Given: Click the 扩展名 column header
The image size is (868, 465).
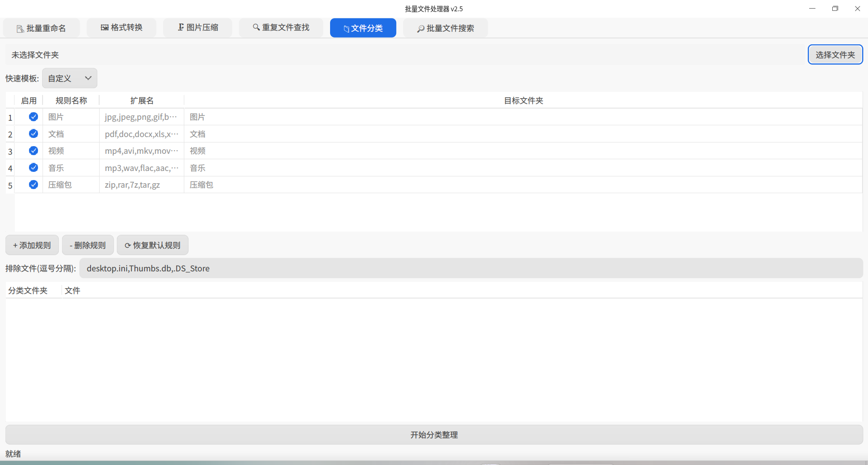Looking at the screenshot, I should pos(142,100).
